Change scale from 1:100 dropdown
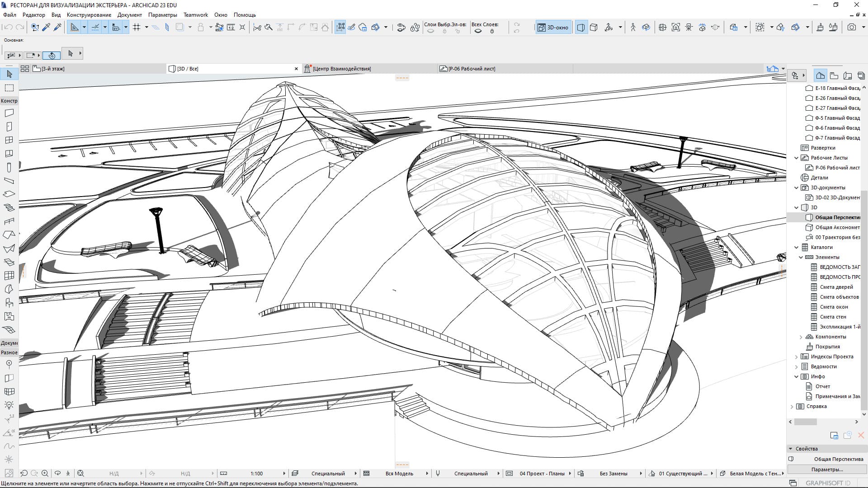 tap(285, 473)
